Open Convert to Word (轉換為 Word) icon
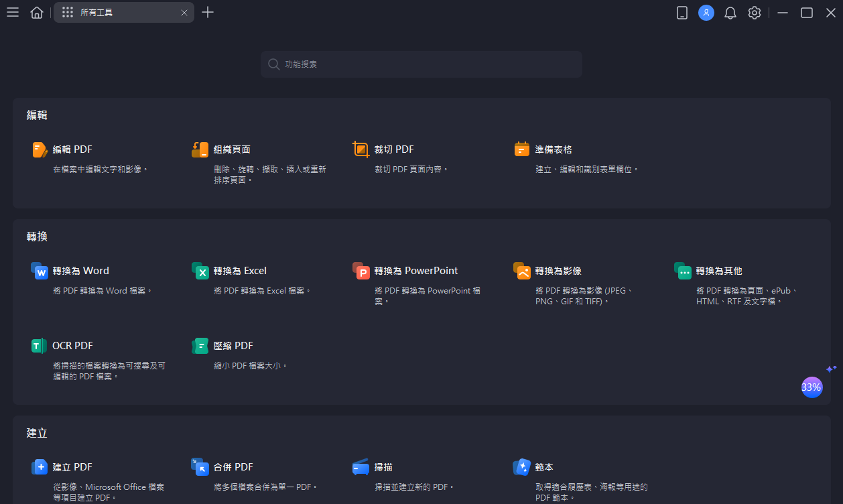The height and width of the screenshot is (504, 843). 40,271
